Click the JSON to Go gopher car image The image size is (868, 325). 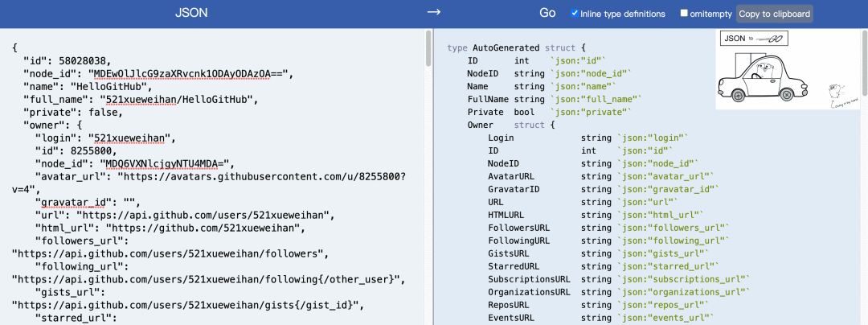click(788, 69)
